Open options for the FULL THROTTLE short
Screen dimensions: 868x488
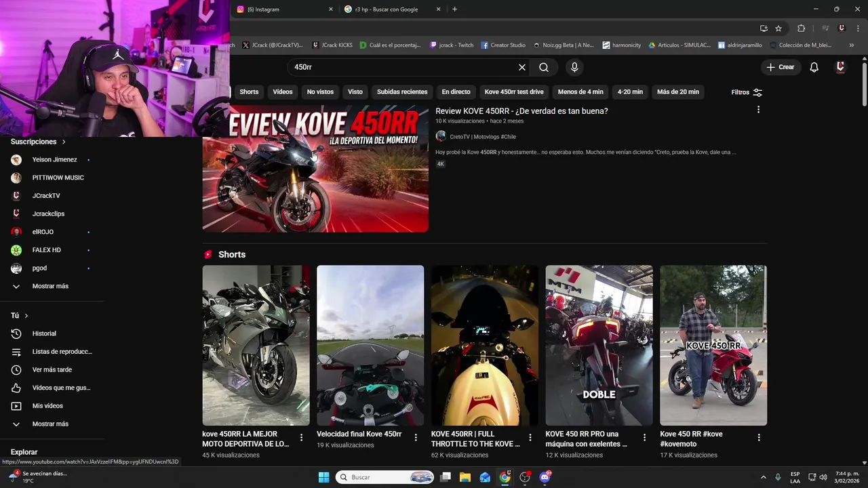click(x=530, y=438)
